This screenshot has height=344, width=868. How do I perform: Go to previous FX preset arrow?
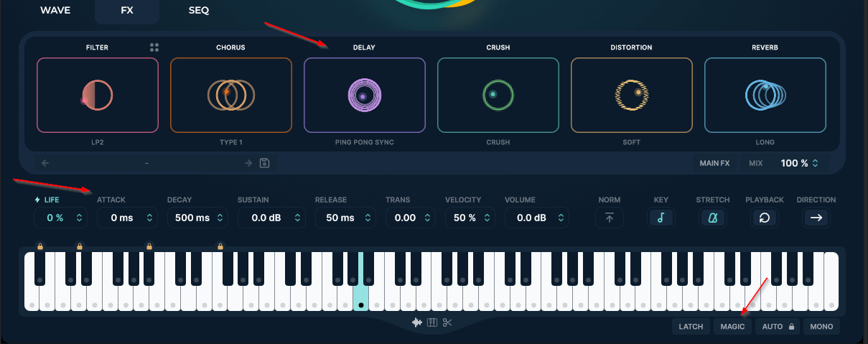pyautogui.click(x=45, y=163)
